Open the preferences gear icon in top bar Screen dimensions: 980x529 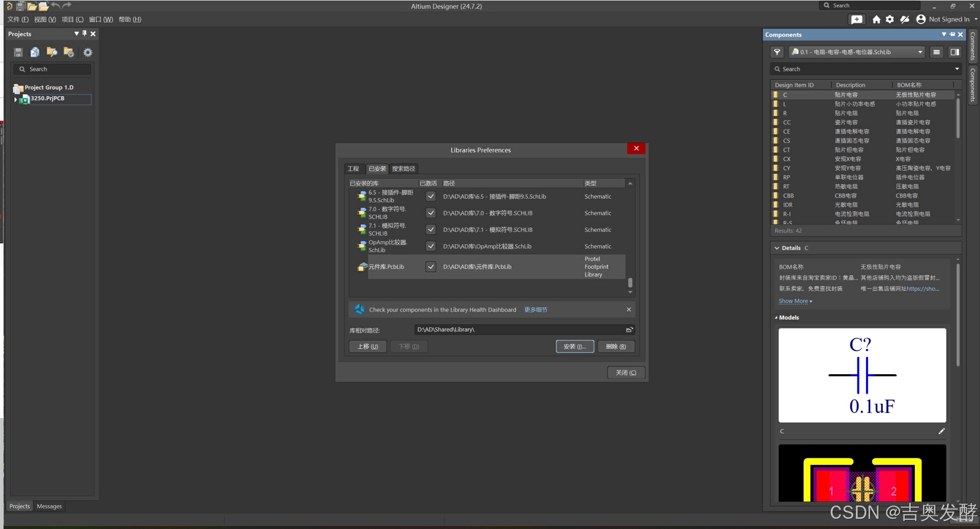pos(889,19)
